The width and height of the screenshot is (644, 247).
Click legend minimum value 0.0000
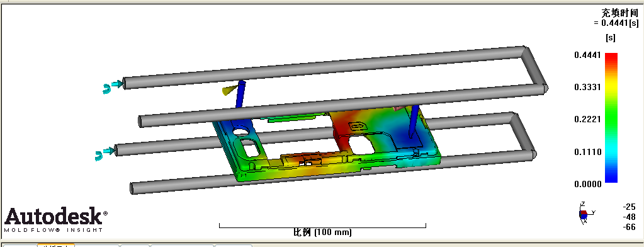pos(588,184)
